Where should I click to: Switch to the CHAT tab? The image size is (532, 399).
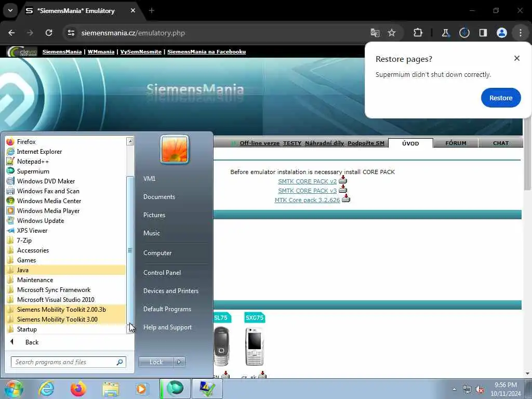tap(501, 143)
